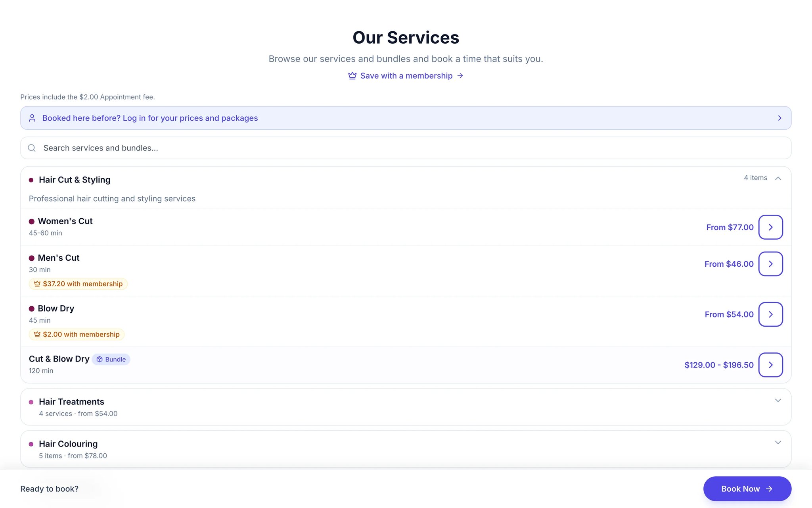The image size is (812, 508).
Task: Open Women's Cut arrow button
Action: click(x=770, y=227)
